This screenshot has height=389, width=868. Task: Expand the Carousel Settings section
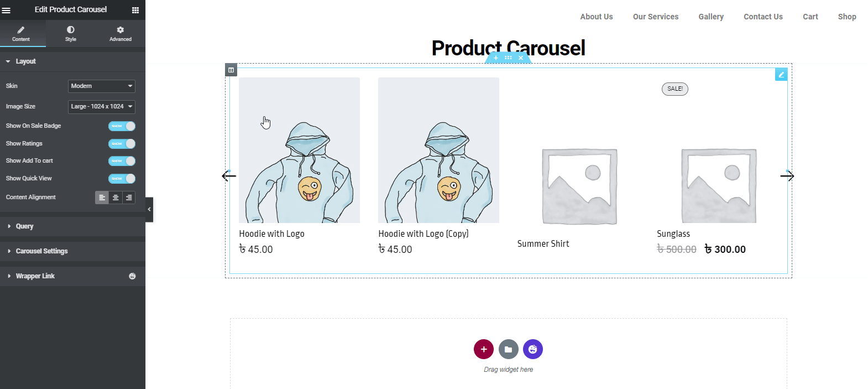(x=72, y=251)
